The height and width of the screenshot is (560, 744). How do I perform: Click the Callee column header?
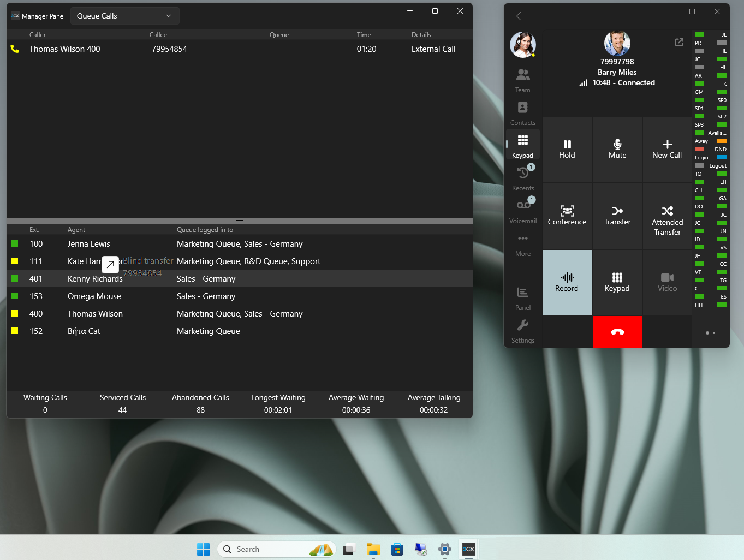(x=158, y=35)
